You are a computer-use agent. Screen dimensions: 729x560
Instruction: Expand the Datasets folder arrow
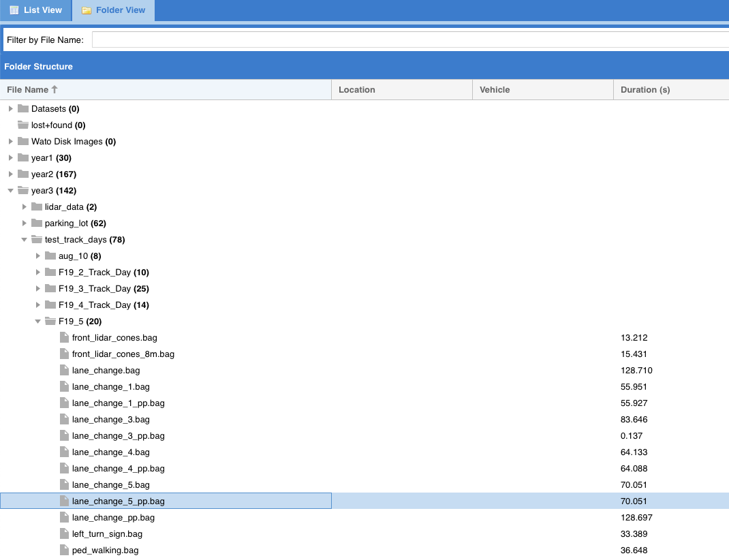[11, 109]
